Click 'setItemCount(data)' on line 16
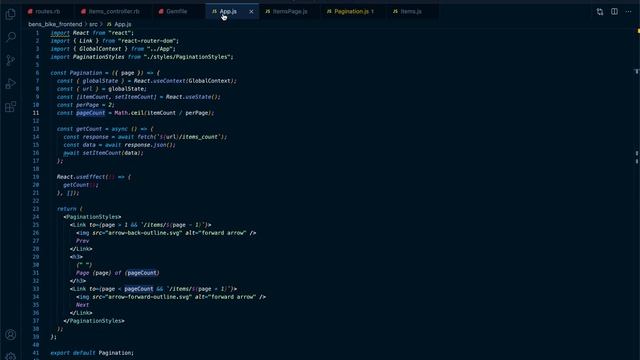The image size is (640, 360). pos(113,153)
